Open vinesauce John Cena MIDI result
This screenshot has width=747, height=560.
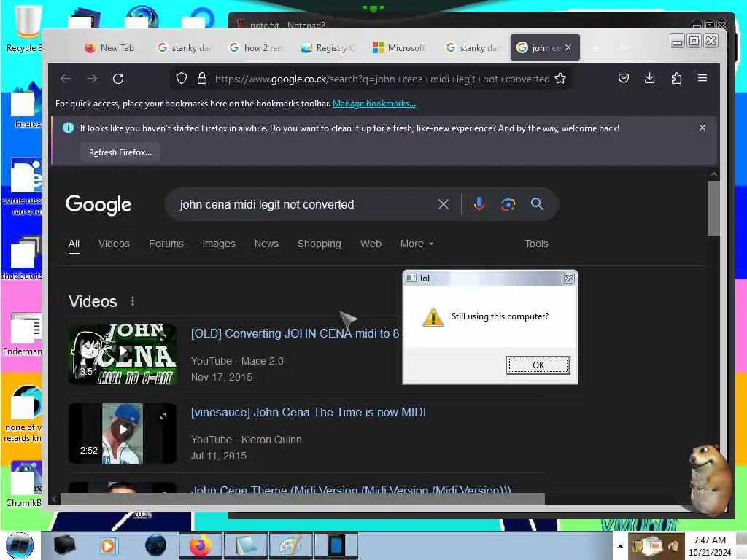pyautogui.click(x=309, y=413)
